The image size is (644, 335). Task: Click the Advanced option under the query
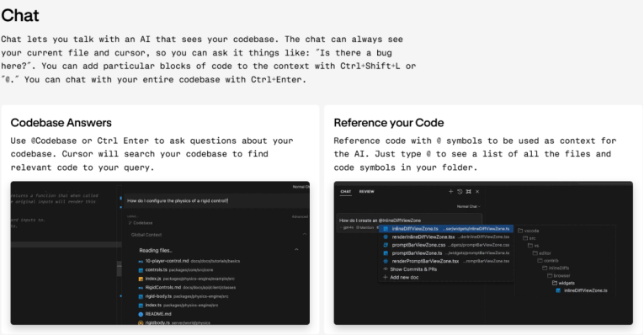pyautogui.click(x=300, y=217)
